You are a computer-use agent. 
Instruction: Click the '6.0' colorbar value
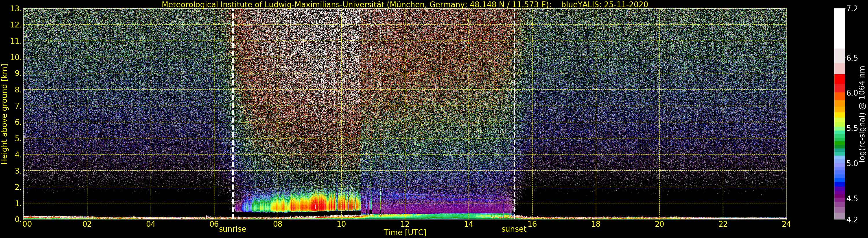tap(852, 93)
